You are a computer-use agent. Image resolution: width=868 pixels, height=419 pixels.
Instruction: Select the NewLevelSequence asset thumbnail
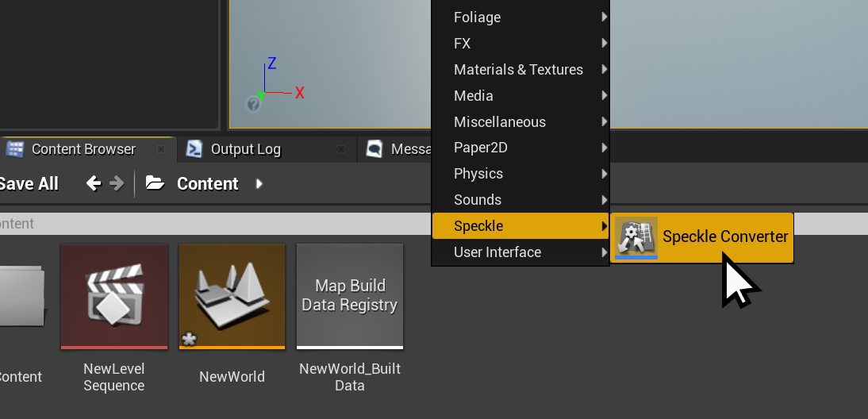tap(114, 296)
